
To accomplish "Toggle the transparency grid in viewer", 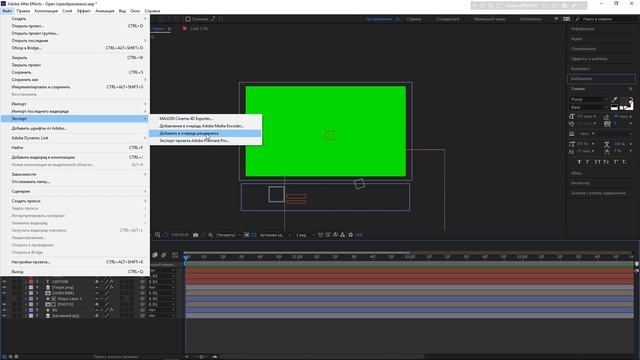I will (x=254, y=235).
